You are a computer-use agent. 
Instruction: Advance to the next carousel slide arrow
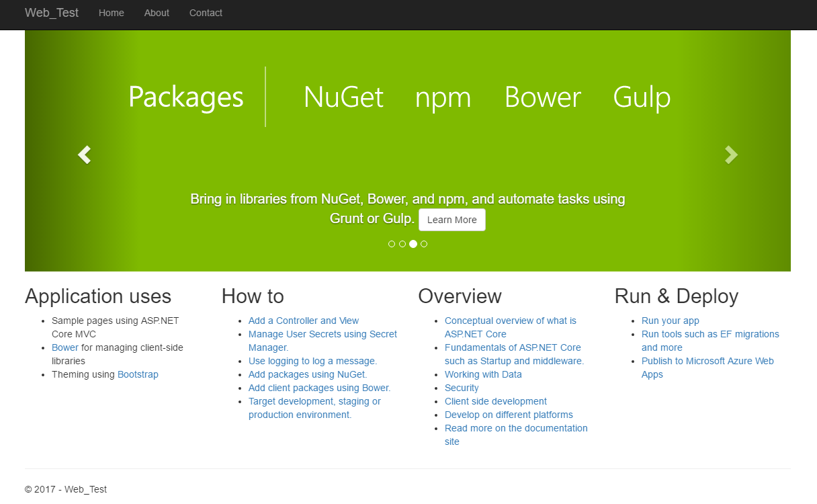(x=731, y=155)
